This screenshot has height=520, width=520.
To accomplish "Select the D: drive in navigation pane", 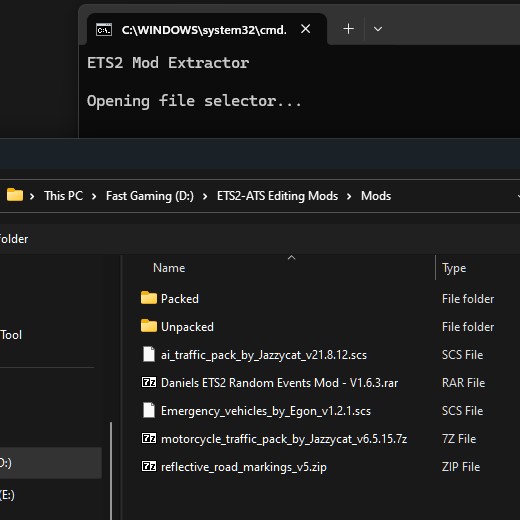I will point(51,463).
